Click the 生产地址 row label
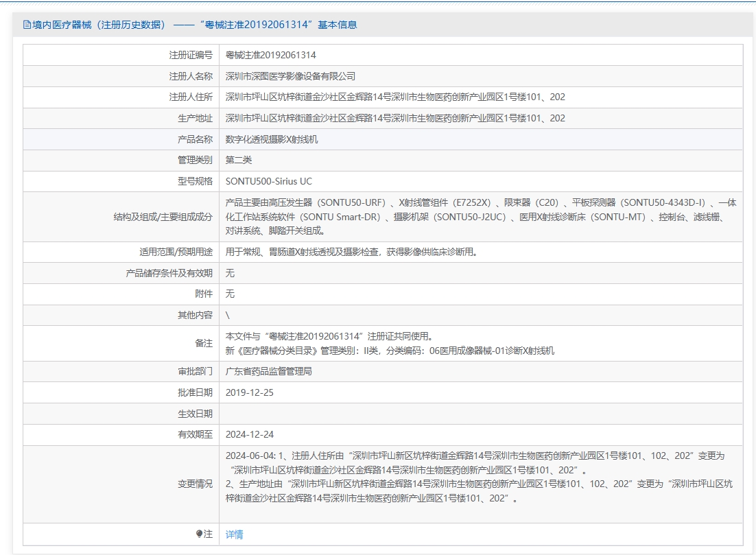Viewport: 756px width, 555px height. pos(195,118)
